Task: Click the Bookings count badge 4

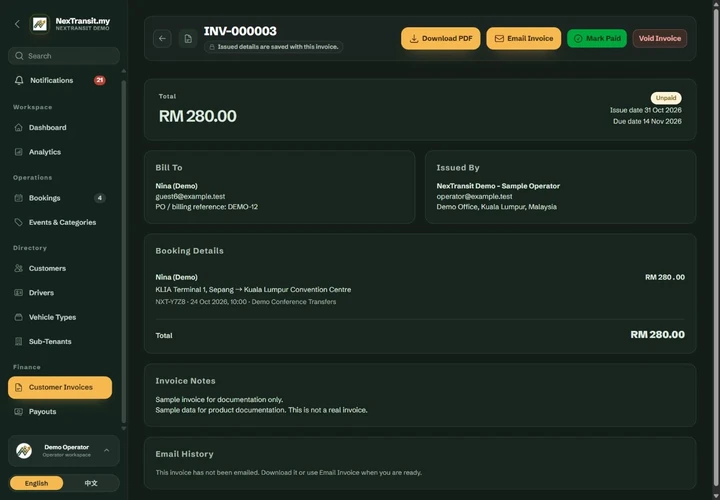Action: 100,198
